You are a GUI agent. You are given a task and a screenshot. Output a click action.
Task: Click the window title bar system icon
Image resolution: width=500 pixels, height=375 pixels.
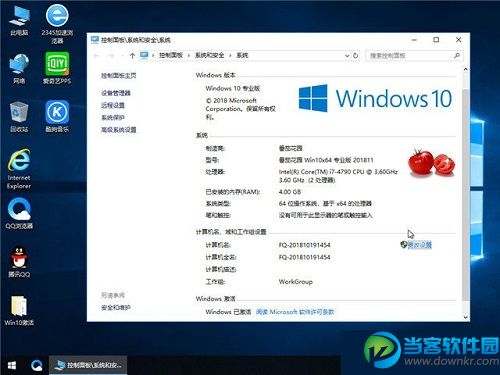95,40
